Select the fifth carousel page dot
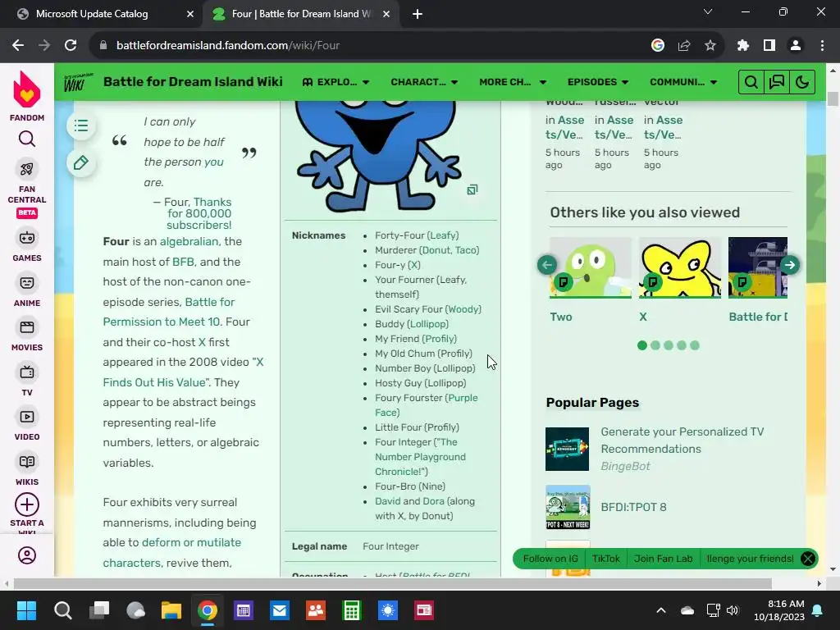Screen dimensions: 840x630 695,345
